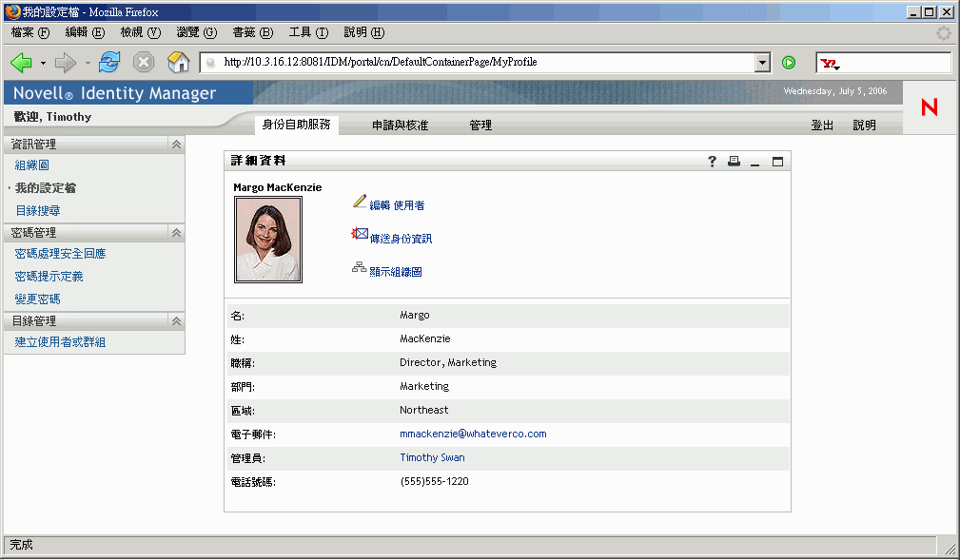Screen dimensions: 960x560
Task: Collapse the 資訊管理 sidebar section
Action: 176,145
